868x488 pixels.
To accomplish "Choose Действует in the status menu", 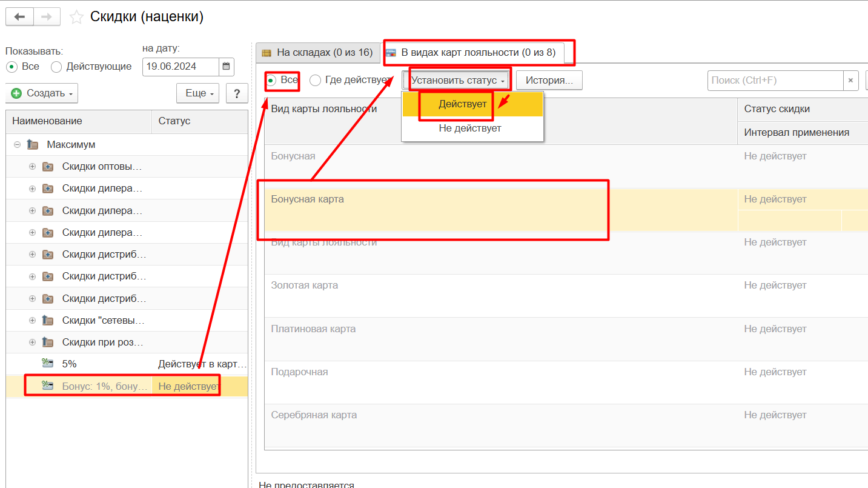I will coord(463,104).
